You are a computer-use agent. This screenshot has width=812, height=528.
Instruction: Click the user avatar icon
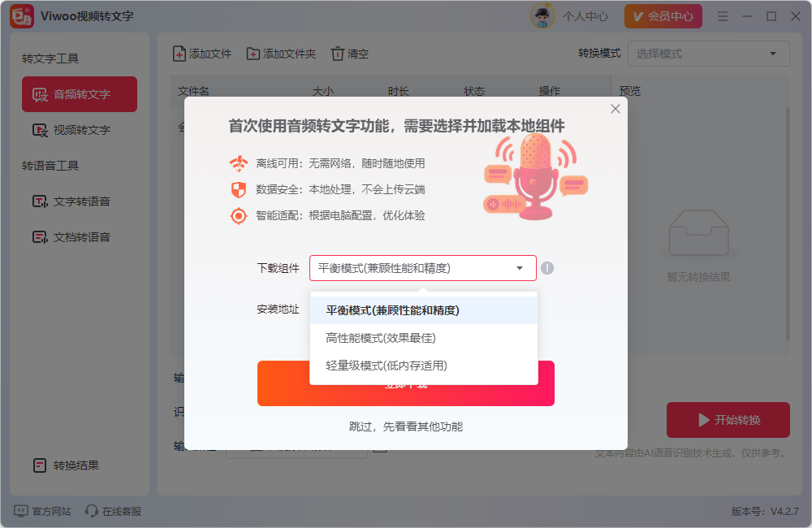[x=542, y=16]
